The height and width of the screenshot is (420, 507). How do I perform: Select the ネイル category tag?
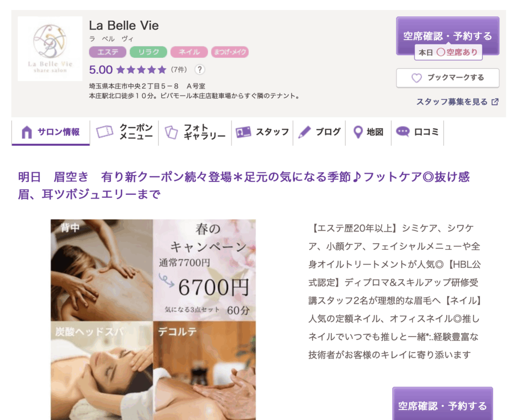point(189,52)
